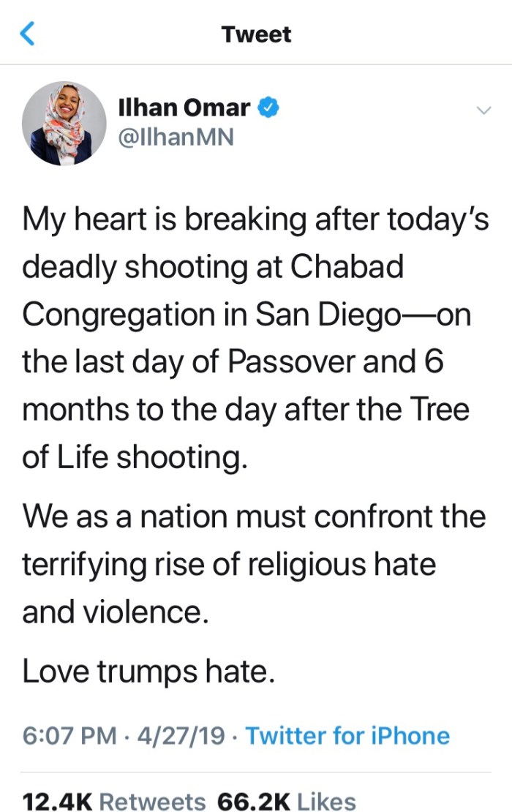Image resolution: width=512 pixels, height=812 pixels.
Task: Open the @IlhanMN handle
Action: 176,136
